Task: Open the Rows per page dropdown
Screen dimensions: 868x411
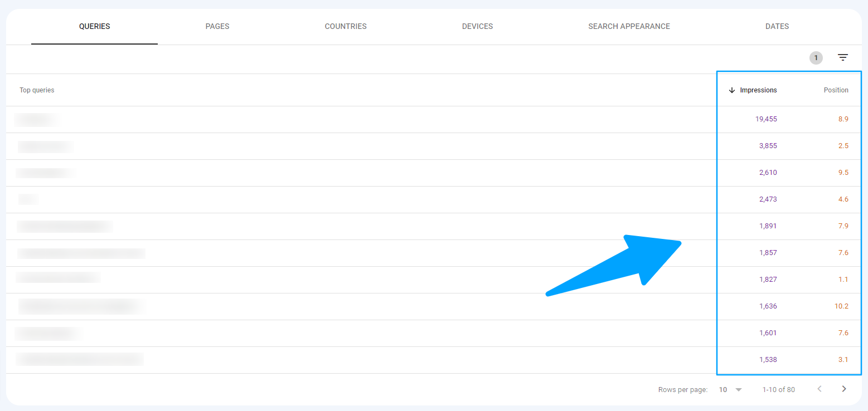Action: (x=730, y=390)
